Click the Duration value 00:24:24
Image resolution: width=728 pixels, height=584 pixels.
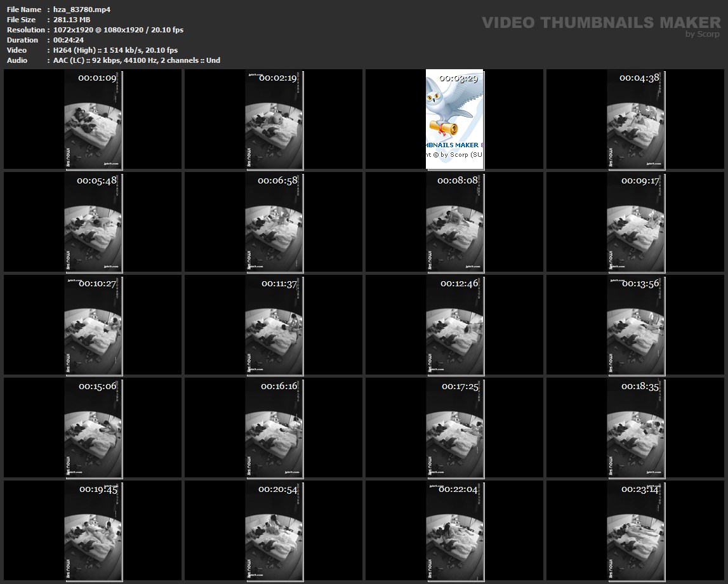pyautogui.click(x=68, y=40)
